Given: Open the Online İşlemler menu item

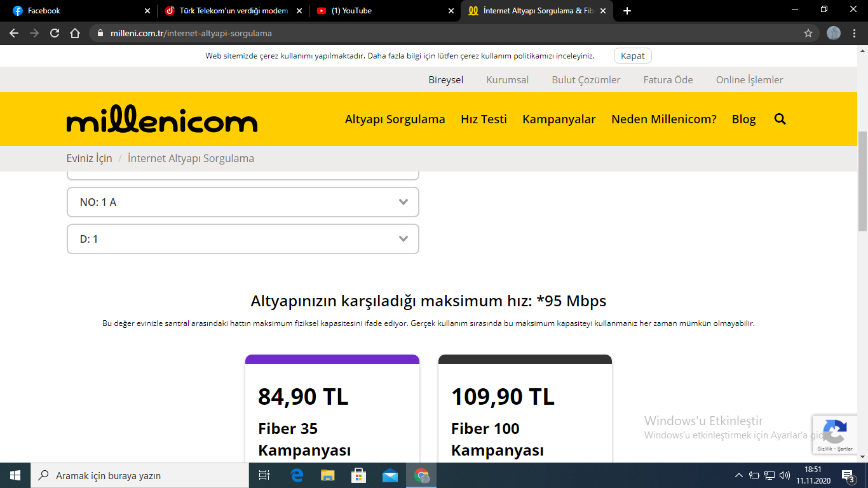Looking at the screenshot, I should point(750,79).
